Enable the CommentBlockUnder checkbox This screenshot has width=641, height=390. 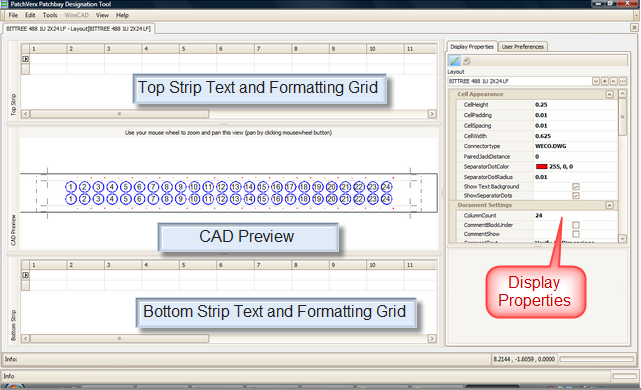click(576, 225)
